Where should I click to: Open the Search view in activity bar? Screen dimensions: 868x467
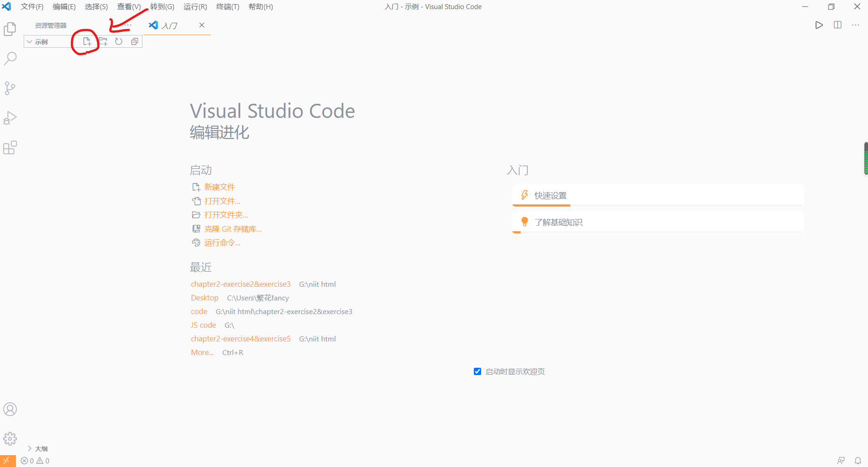[10, 58]
